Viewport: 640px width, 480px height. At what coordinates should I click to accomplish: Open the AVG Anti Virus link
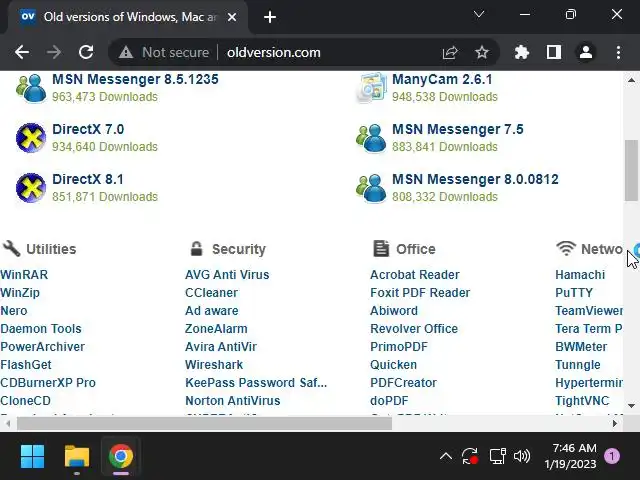227,275
